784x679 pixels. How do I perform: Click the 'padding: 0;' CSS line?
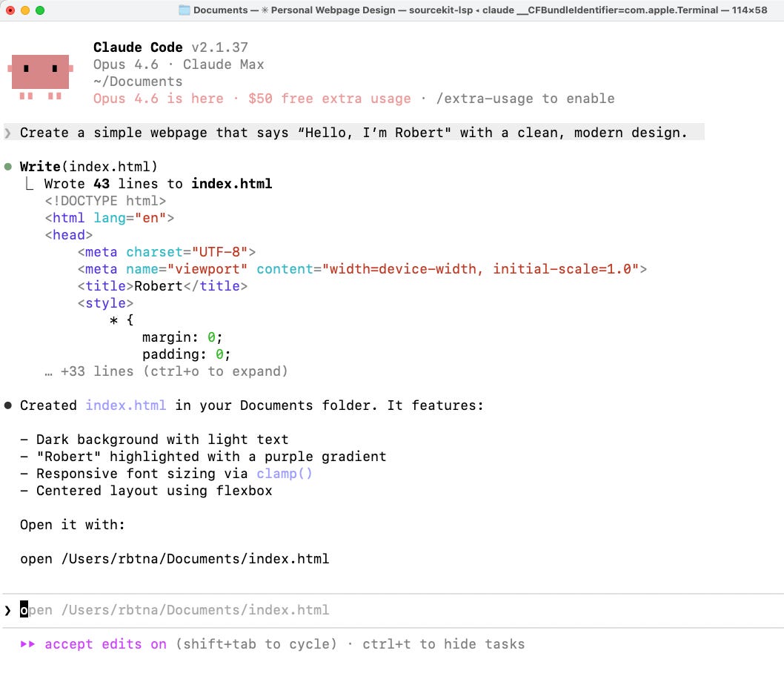coord(187,354)
